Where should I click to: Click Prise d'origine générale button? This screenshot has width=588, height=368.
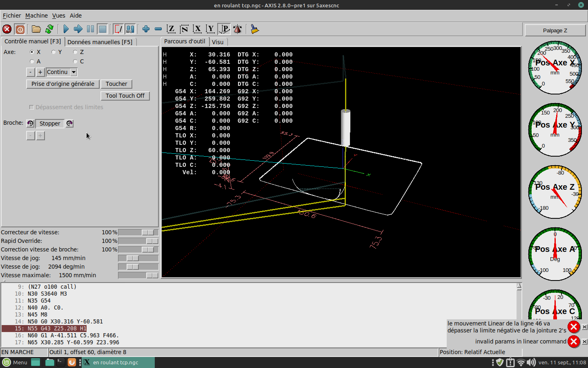[x=63, y=84]
